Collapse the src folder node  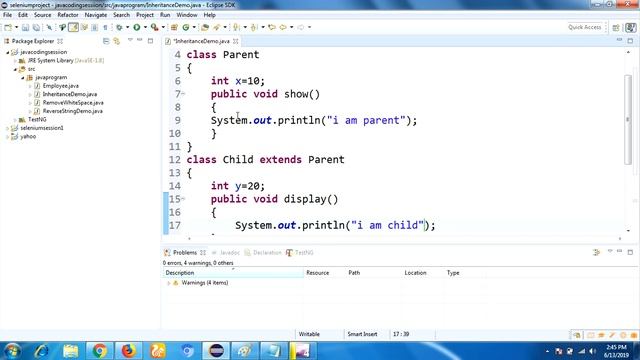pos(16,69)
